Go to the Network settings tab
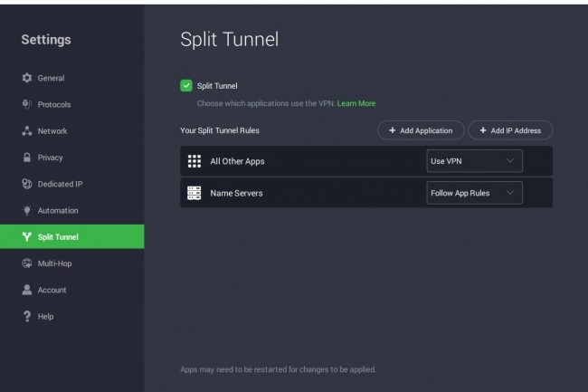Image resolution: width=588 pixels, height=392 pixels. (52, 131)
